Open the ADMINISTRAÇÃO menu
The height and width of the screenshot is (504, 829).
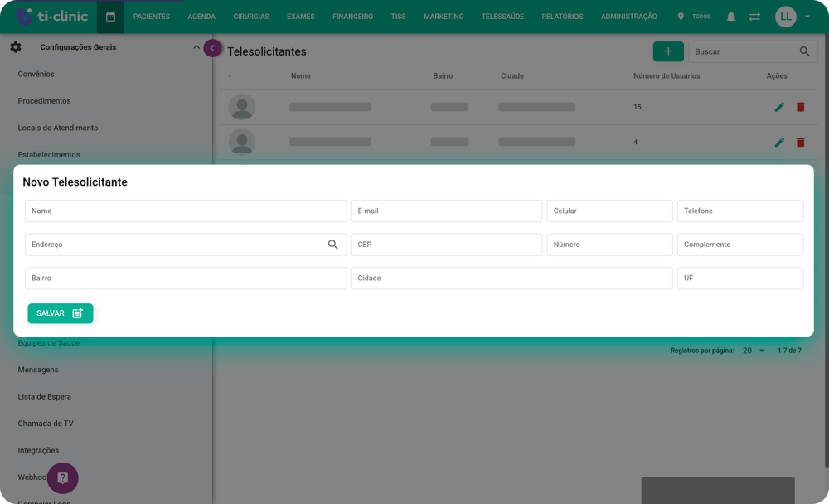629,17
